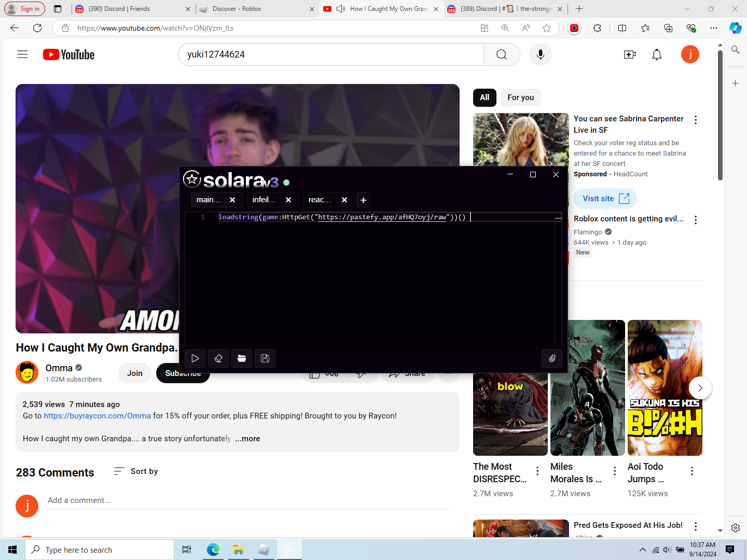Screen dimensions: 747x560
Task: Select the 'For you' filter chip
Action: (521, 97)
